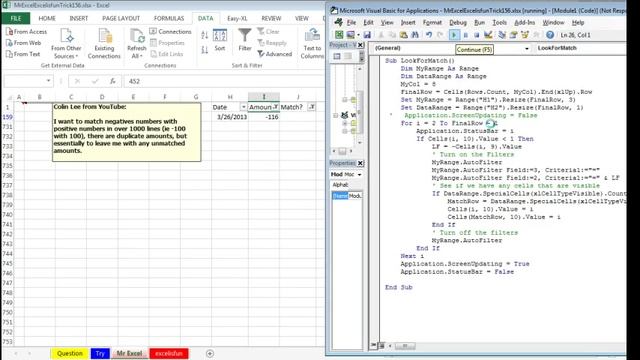Click the blue Help question mark icon

(x=550, y=35)
